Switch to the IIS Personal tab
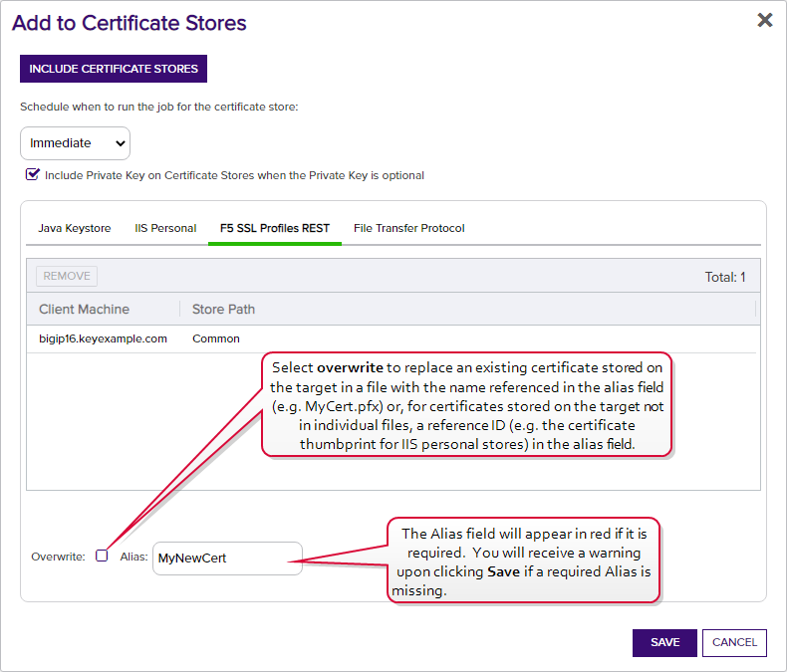 [165, 228]
